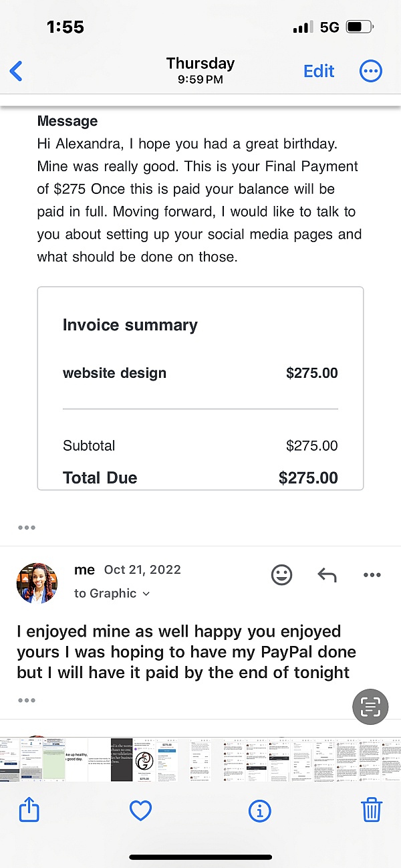The image size is (401, 868).
Task: Tap the "me" sender name
Action: 85,570
